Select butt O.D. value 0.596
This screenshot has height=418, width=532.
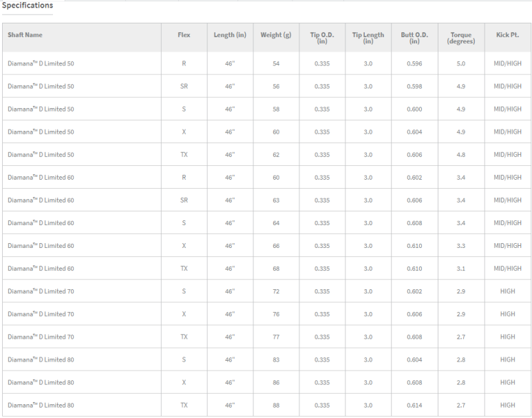(x=414, y=63)
